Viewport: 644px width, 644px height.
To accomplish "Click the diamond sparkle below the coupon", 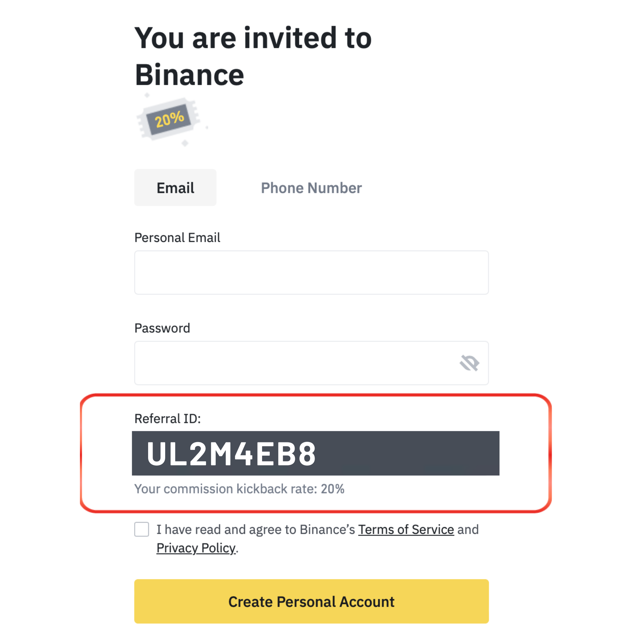I will (x=185, y=143).
